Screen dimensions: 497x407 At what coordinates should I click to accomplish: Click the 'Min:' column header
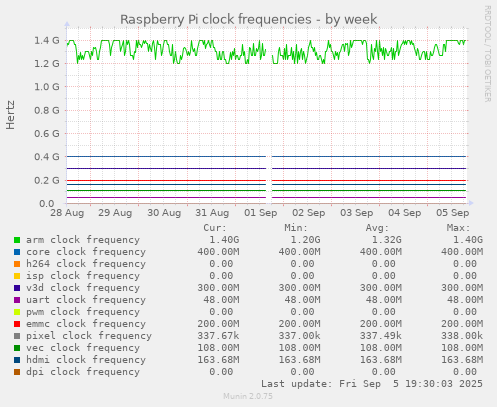296,228
